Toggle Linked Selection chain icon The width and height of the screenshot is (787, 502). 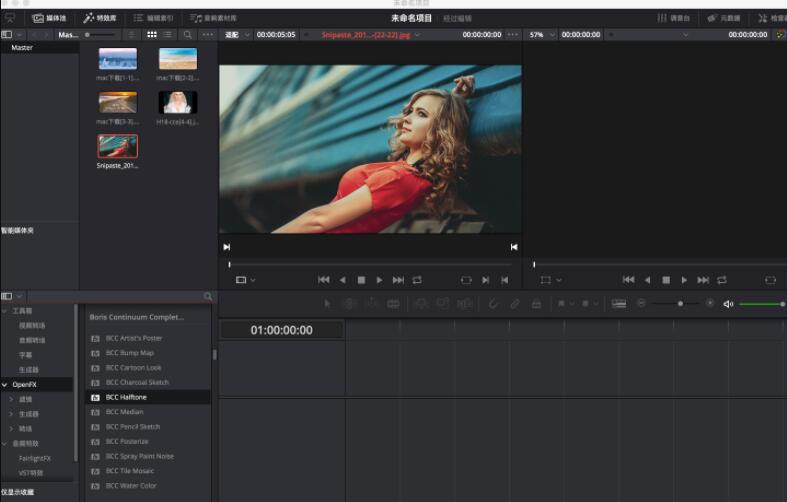[x=514, y=303]
